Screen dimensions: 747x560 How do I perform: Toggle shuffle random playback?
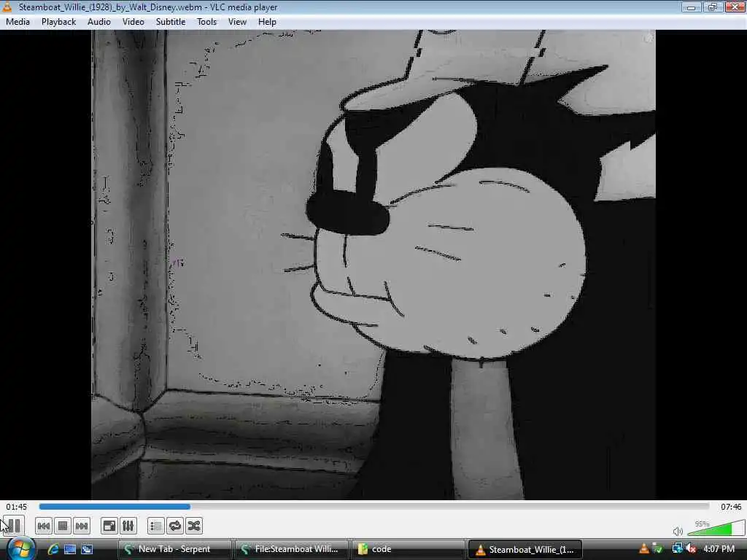[x=194, y=526]
